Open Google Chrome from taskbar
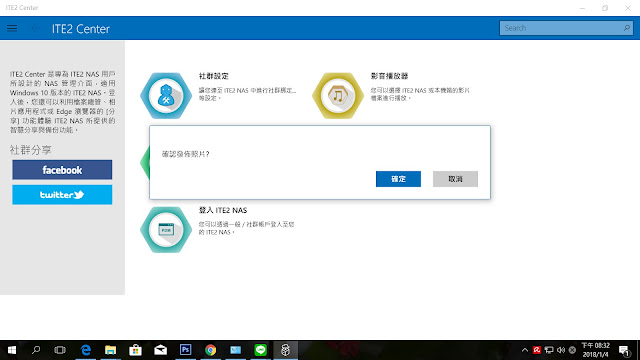 pyautogui.click(x=211, y=350)
